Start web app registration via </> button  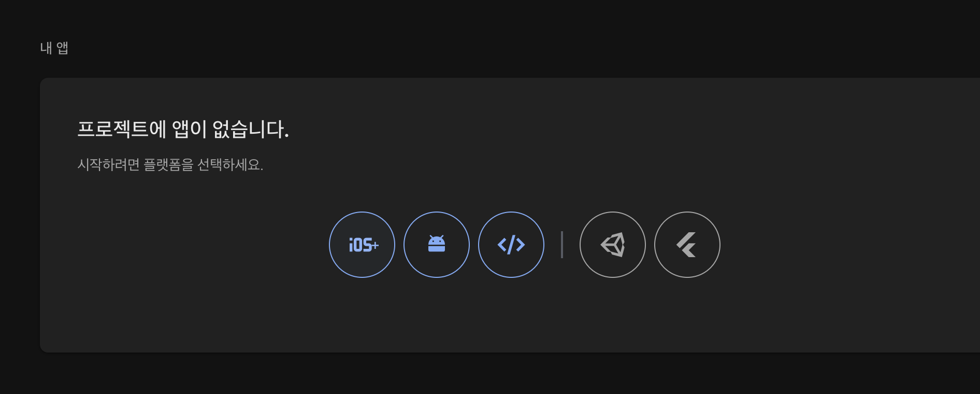pos(511,245)
